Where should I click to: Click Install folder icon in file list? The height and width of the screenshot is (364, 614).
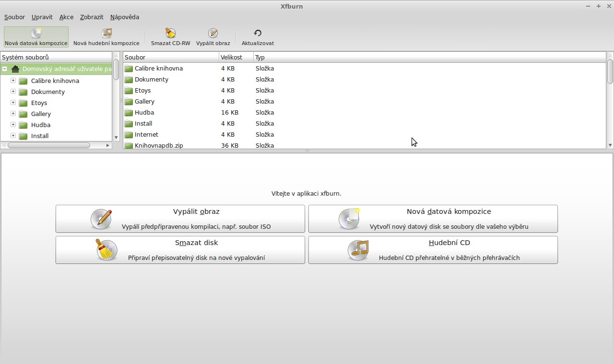click(129, 123)
